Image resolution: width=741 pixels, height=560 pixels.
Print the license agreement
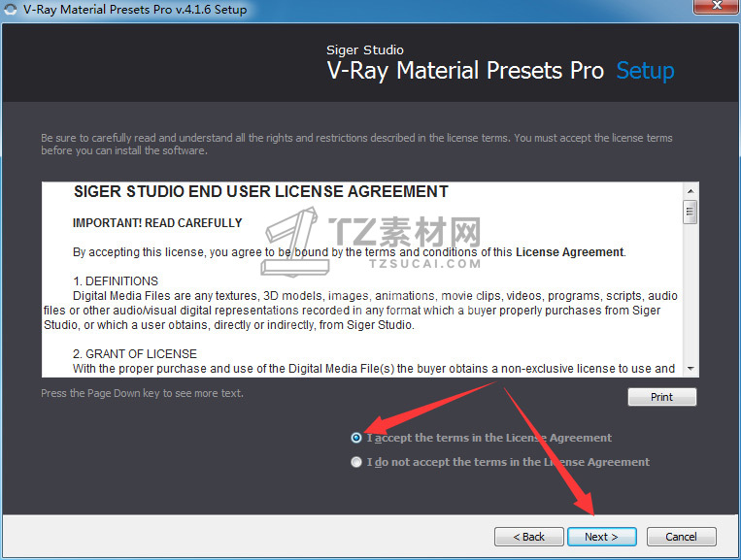661,397
